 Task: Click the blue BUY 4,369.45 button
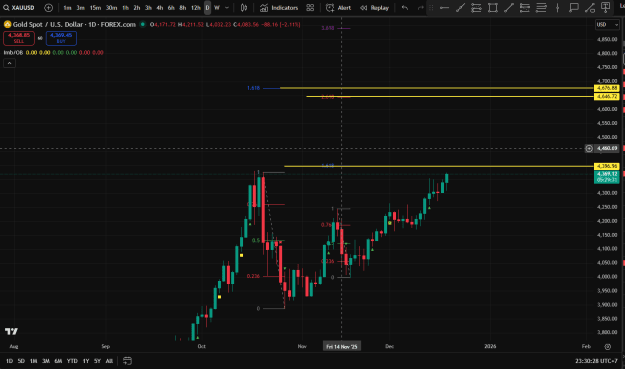pyautogui.click(x=61, y=38)
